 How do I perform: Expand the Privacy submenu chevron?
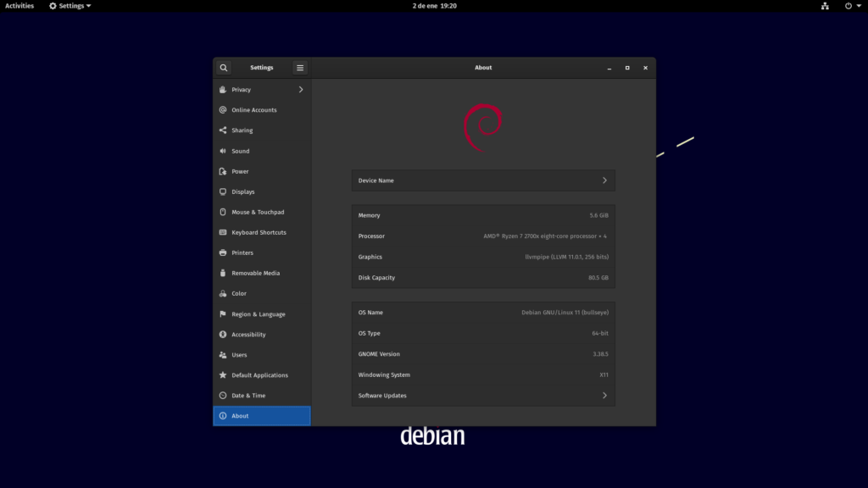301,90
